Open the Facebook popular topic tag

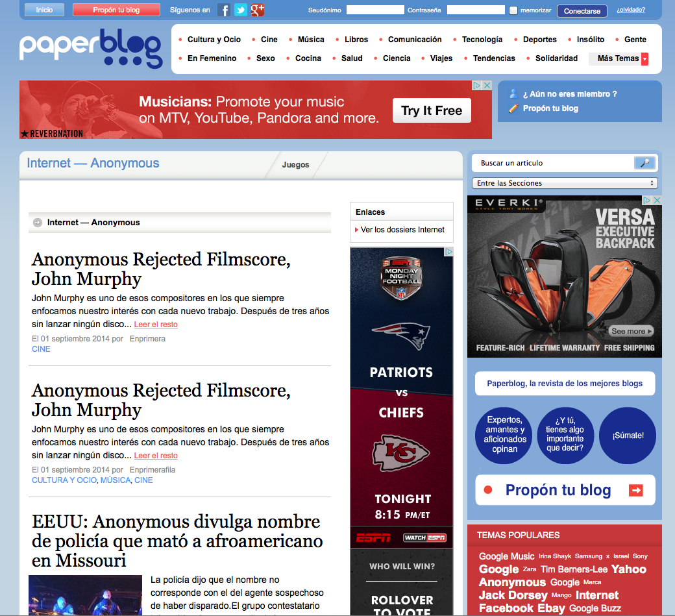506,608
